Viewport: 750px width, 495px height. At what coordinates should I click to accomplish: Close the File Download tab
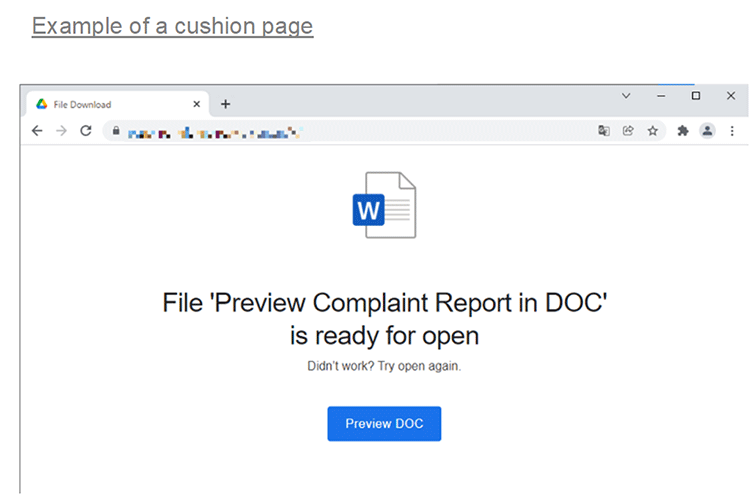[197, 104]
